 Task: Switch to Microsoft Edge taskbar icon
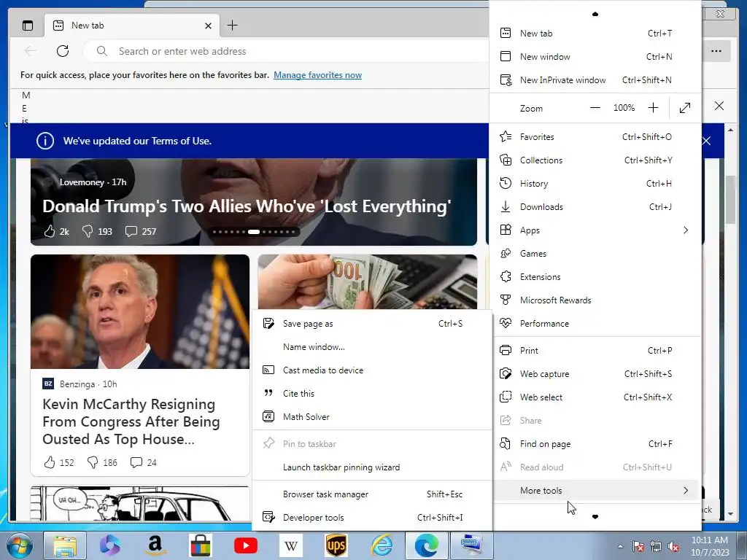[x=426, y=545]
